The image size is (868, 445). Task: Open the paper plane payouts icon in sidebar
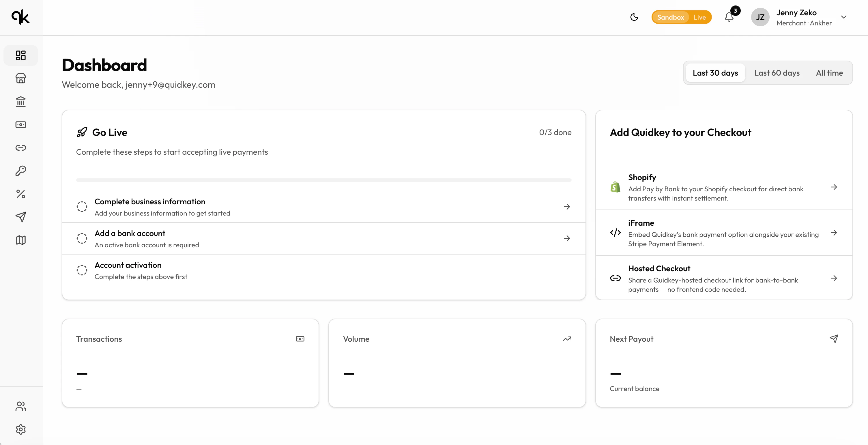[x=20, y=217]
